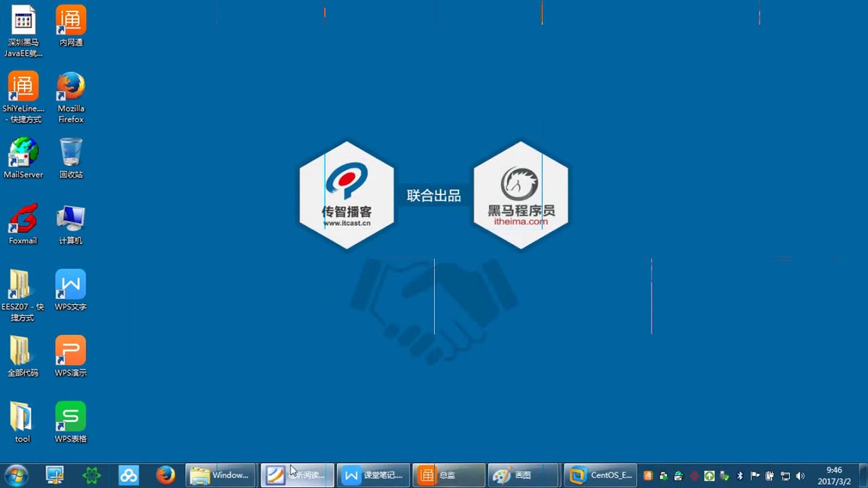
Task: Open the Action Center flag icon
Action: point(755,476)
